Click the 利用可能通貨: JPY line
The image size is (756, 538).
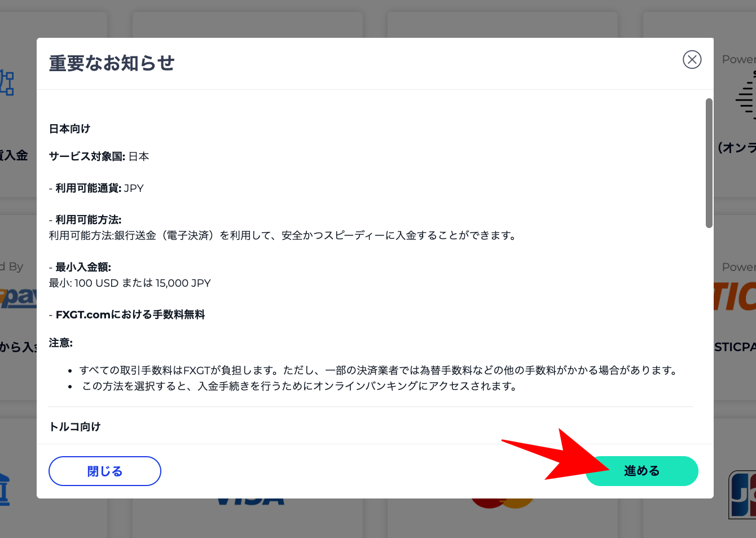click(x=96, y=188)
